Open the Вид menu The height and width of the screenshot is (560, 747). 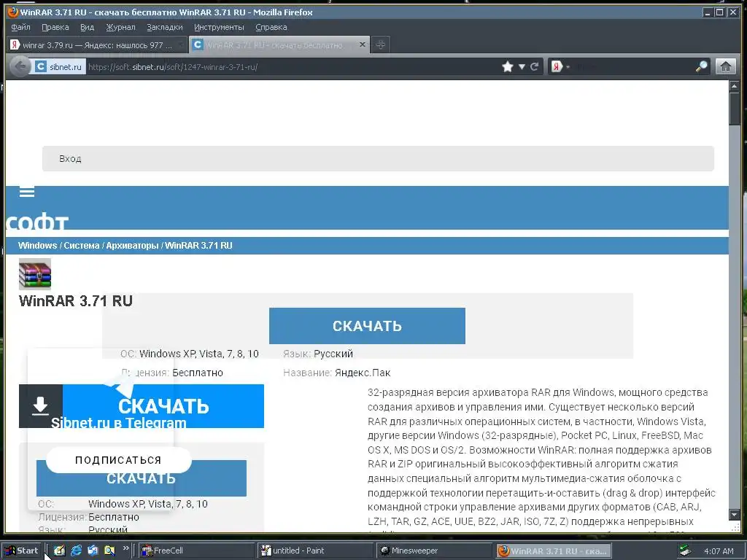[x=88, y=27]
